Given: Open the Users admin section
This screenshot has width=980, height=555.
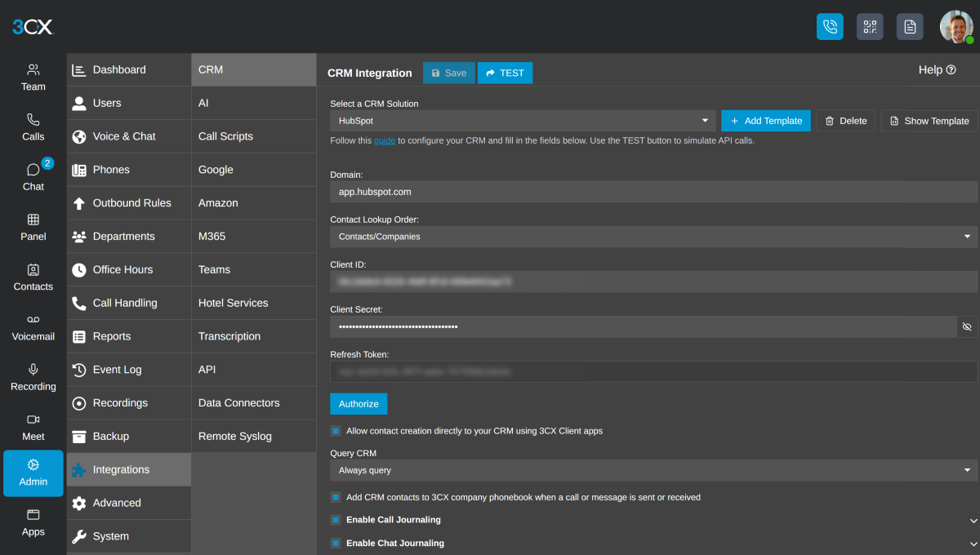Looking at the screenshot, I should (129, 103).
